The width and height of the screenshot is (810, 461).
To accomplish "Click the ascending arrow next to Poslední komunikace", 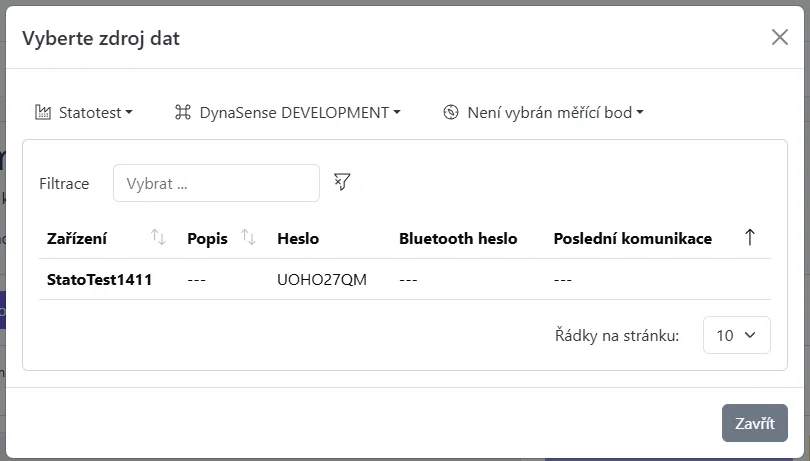I will tap(750, 238).
